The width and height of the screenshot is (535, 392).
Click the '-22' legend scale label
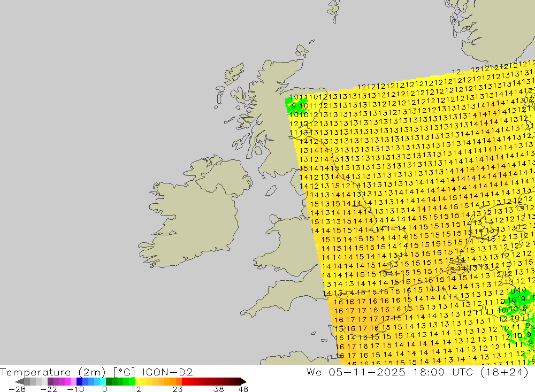point(49,389)
